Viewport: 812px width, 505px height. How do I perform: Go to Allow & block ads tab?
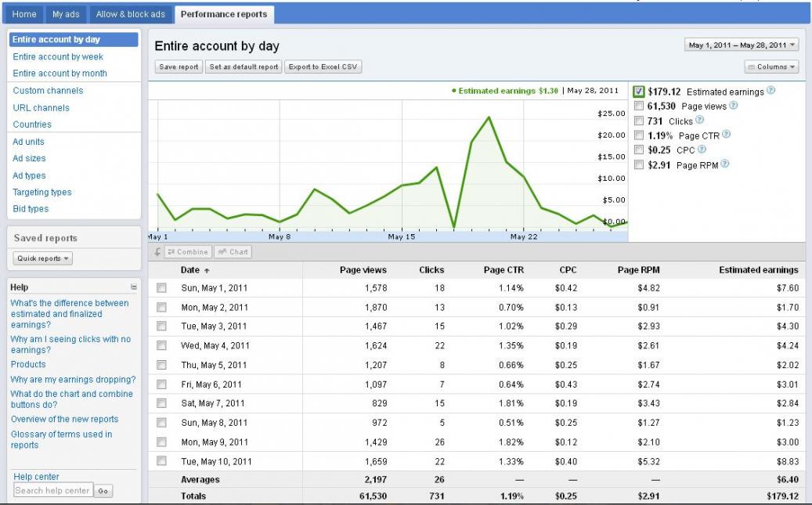click(129, 14)
